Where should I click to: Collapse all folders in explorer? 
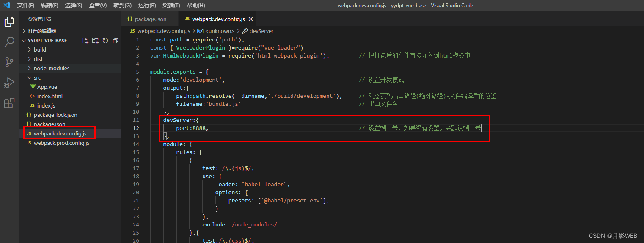pyautogui.click(x=115, y=41)
